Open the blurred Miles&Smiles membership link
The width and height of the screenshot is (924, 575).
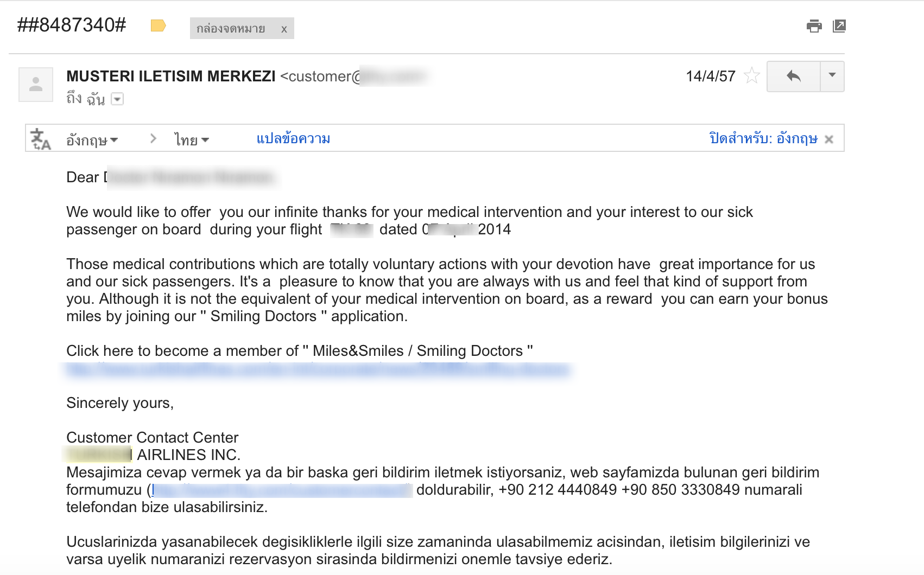[318, 369]
